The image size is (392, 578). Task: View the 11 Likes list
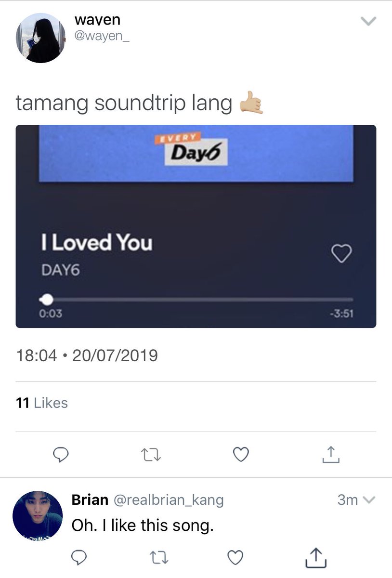[x=42, y=403]
